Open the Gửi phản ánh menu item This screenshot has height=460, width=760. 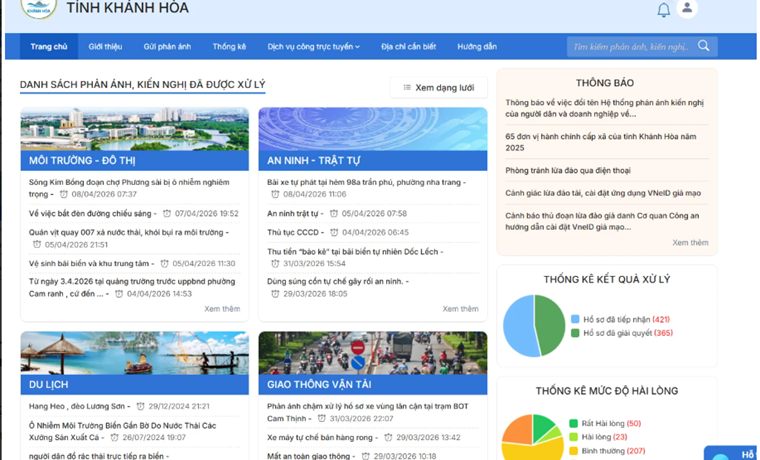[x=167, y=47]
